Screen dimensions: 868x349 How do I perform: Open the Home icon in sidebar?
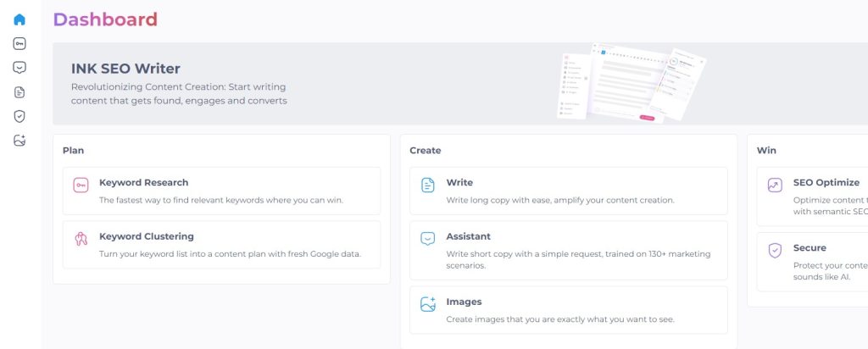[x=19, y=19]
